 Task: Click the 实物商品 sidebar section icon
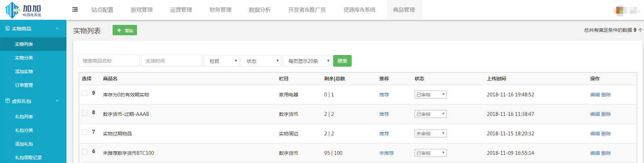coord(7,29)
